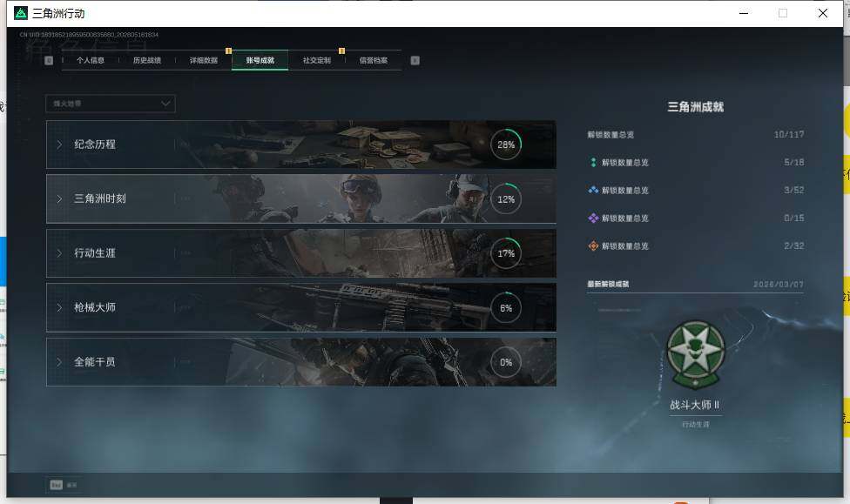This screenshot has width=850, height=504.
Task: Click the 5/18 unlock count
Action: tap(793, 162)
